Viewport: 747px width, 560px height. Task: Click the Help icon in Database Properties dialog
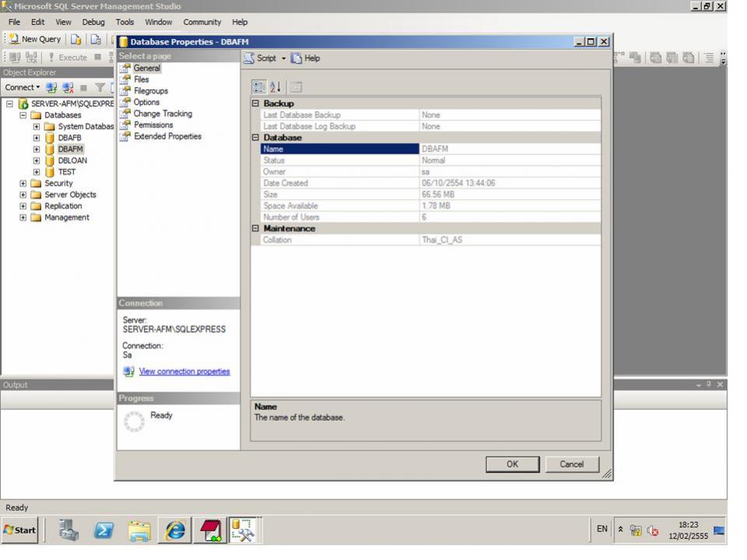[296, 58]
